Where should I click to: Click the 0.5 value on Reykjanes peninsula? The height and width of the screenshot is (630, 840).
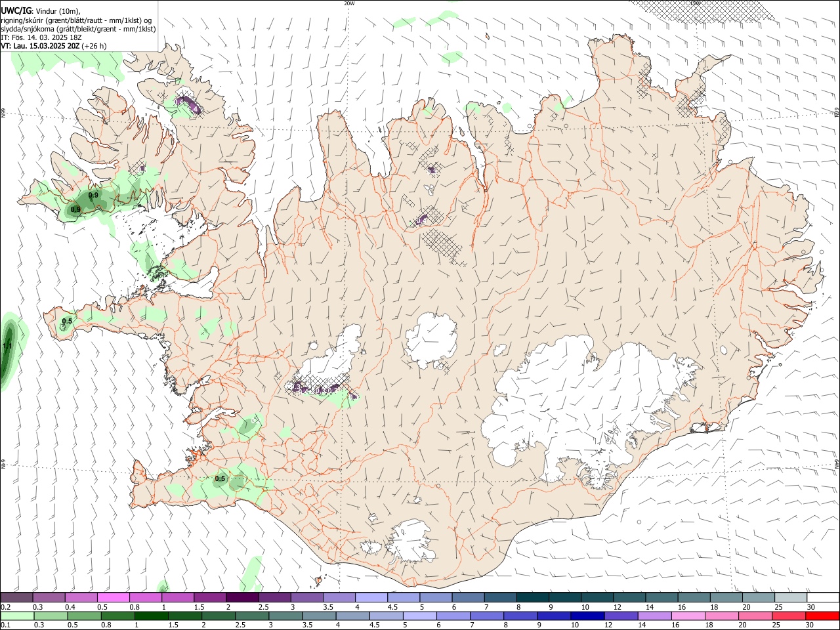point(220,478)
